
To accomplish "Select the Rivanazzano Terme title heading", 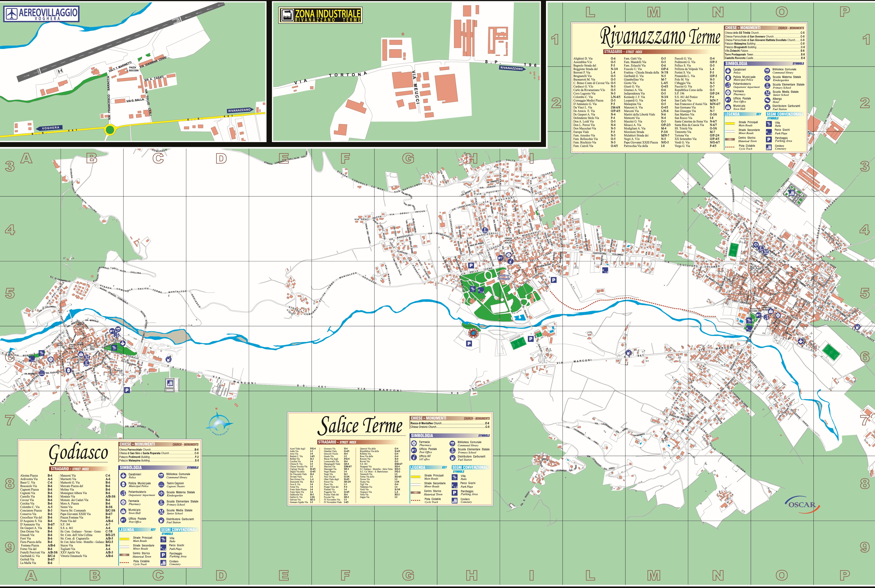I will [660, 36].
